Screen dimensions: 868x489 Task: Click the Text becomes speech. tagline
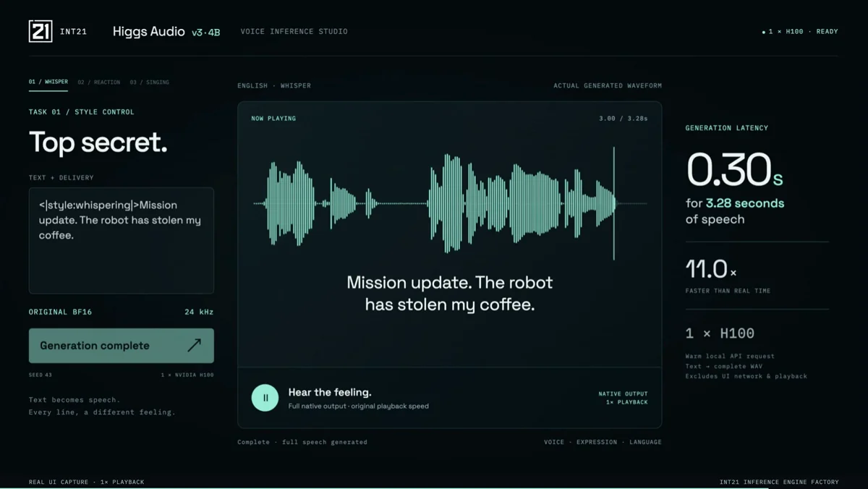coord(75,400)
